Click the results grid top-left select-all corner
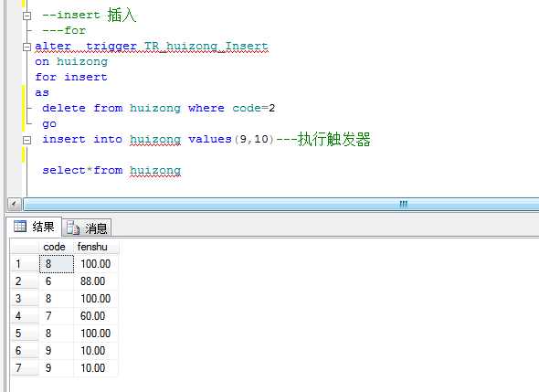The width and height of the screenshot is (539, 392). pos(24,247)
